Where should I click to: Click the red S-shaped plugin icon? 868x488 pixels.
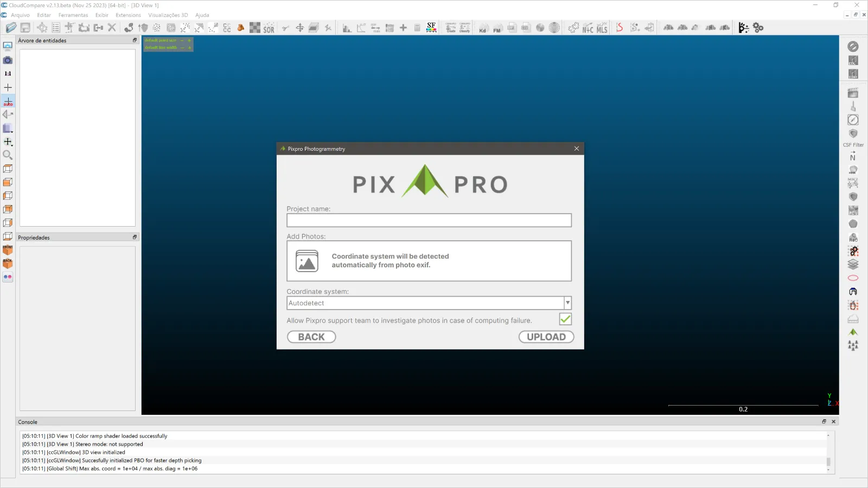pos(620,28)
